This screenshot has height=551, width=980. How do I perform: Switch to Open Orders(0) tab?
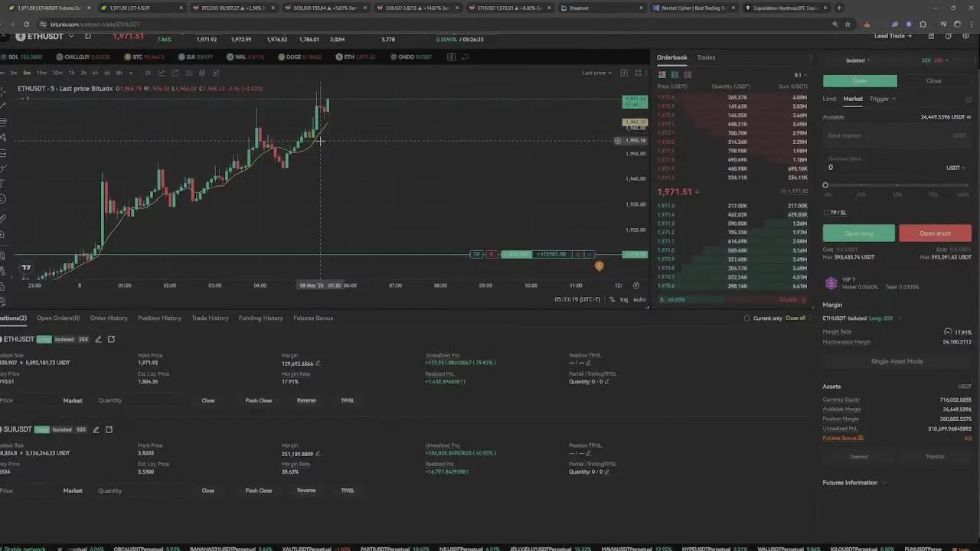58,318
